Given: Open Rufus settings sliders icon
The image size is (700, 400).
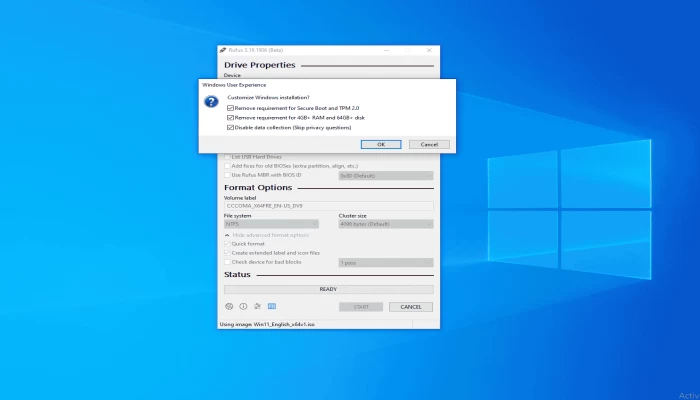Looking at the screenshot, I should click(258, 306).
